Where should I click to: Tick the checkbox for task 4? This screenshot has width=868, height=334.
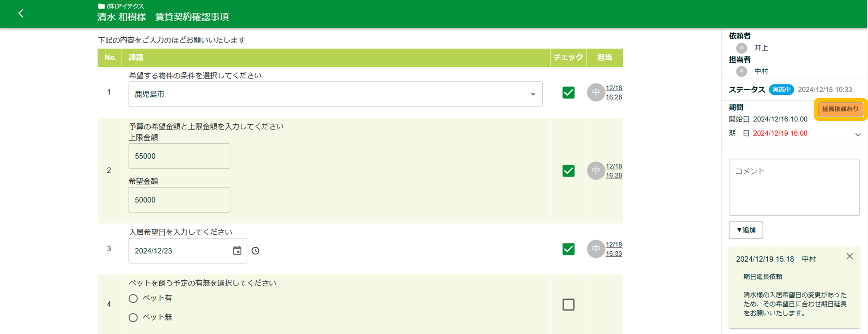pos(568,305)
